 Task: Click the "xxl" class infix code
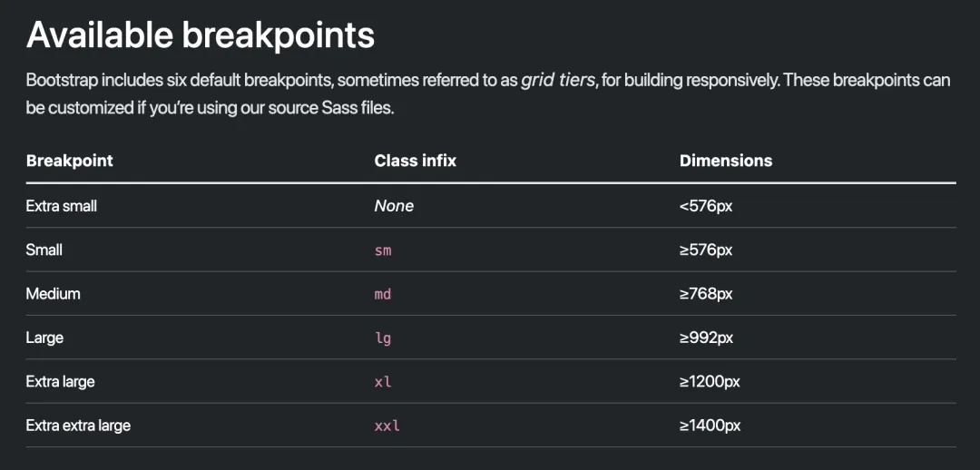point(387,426)
